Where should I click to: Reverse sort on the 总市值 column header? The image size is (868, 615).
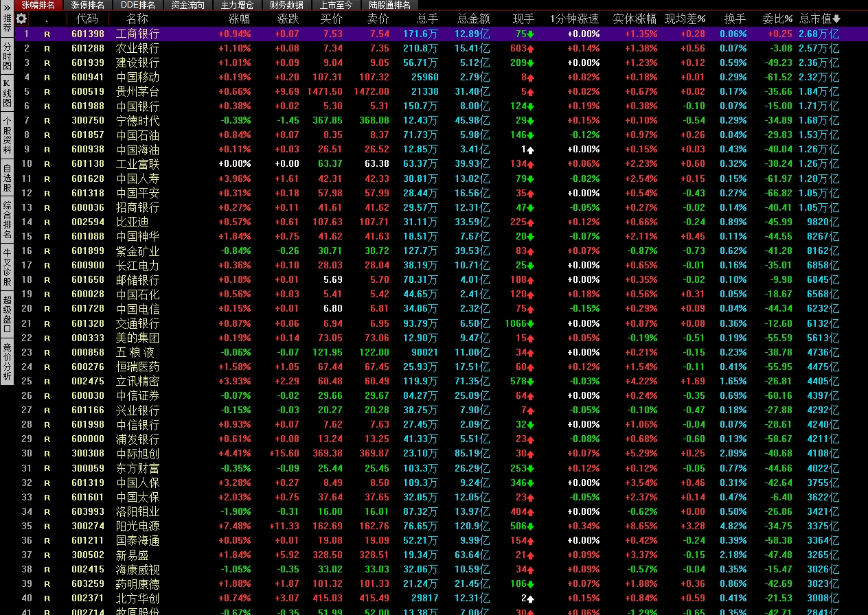click(820, 19)
